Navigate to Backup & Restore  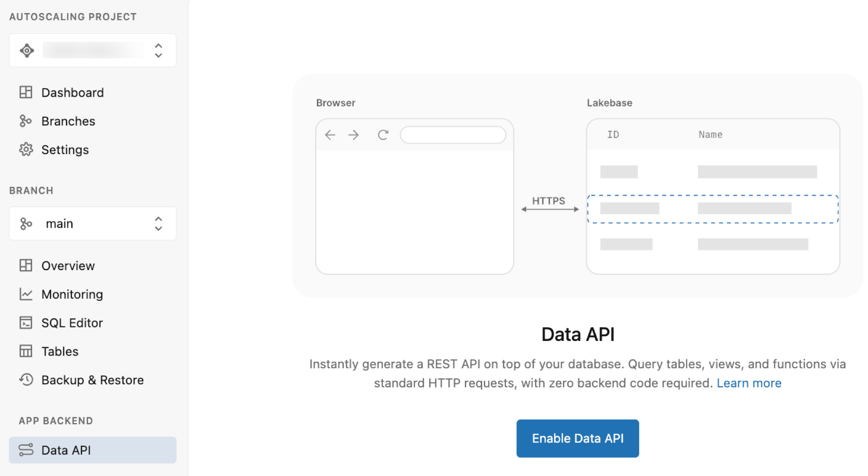tap(92, 380)
